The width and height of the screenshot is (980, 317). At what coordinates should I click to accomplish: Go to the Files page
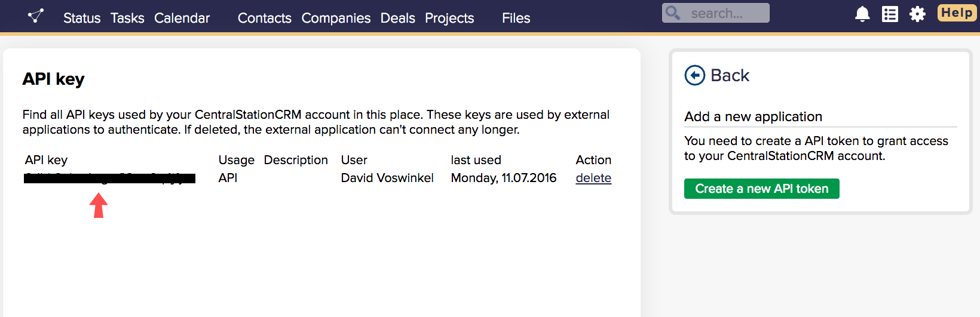(516, 18)
